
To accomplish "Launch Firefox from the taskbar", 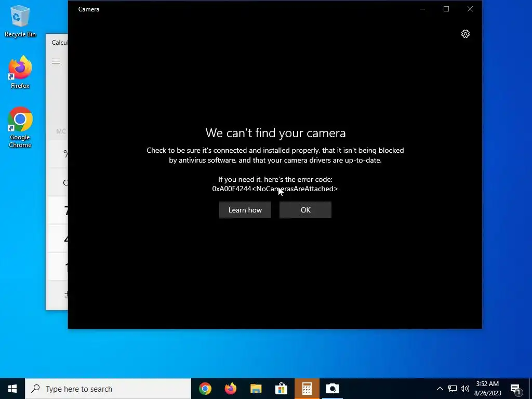I will (x=231, y=389).
